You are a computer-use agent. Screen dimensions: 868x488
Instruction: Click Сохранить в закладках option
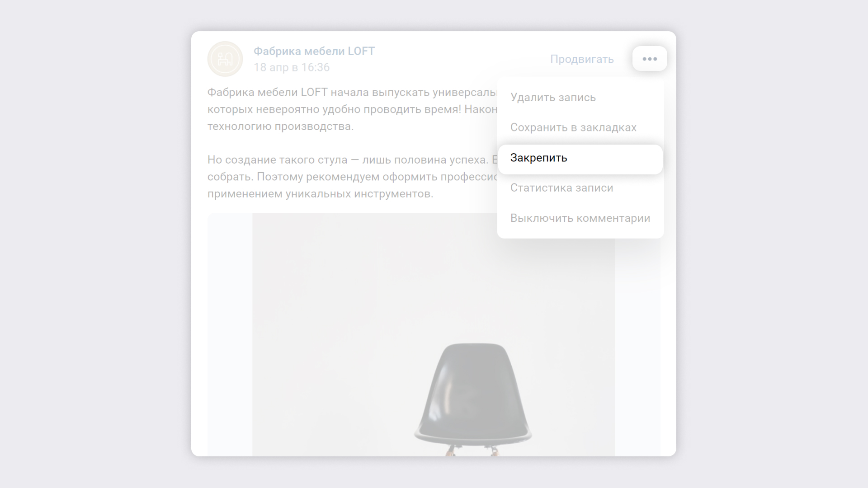click(574, 127)
